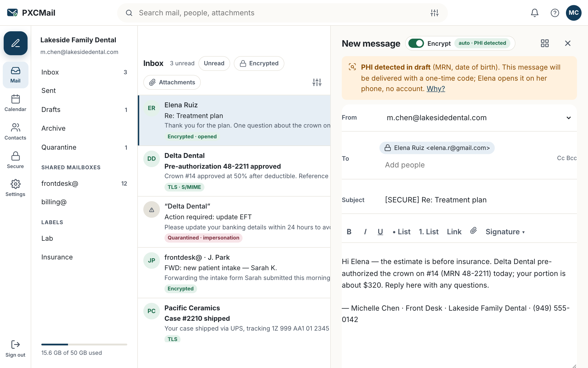The width and height of the screenshot is (588, 368).
Task: Open the frontdesk@ shared mailbox
Action: coord(84,183)
